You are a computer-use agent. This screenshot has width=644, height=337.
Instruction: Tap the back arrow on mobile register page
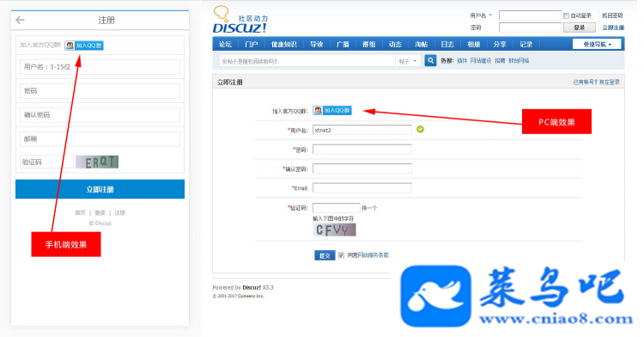tap(20, 20)
